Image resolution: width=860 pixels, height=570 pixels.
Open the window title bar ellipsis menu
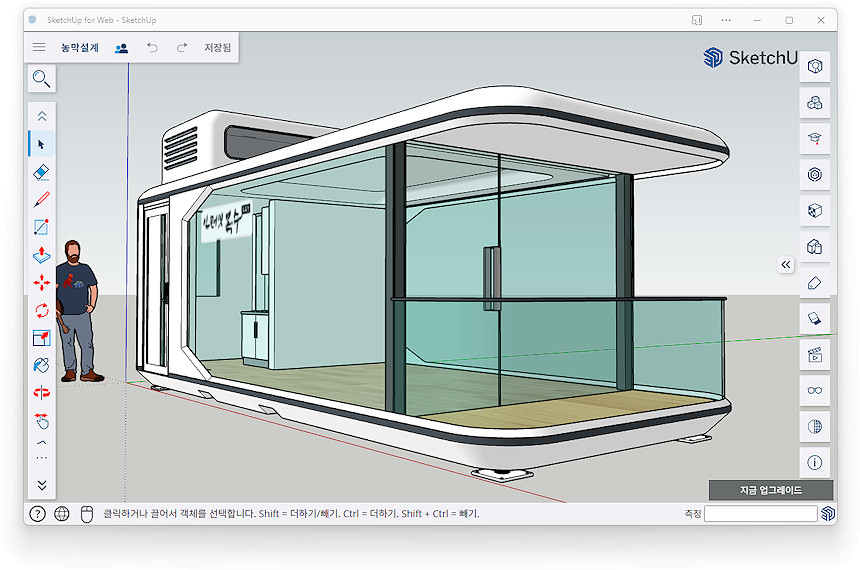tap(726, 20)
